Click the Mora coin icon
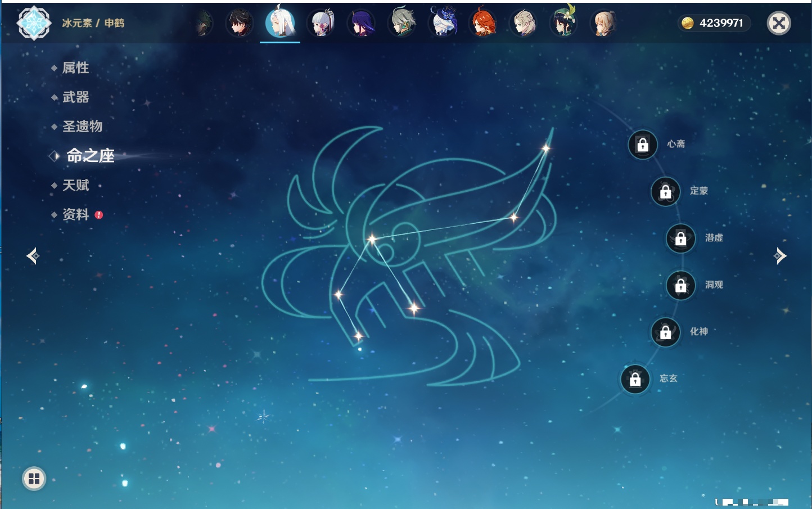812x509 pixels. click(x=687, y=23)
